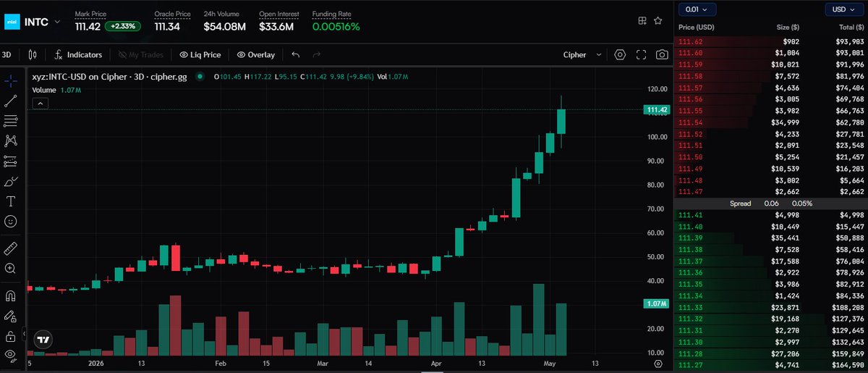
Task: Select the XABCD pattern tool
Action: [x=10, y=141]
